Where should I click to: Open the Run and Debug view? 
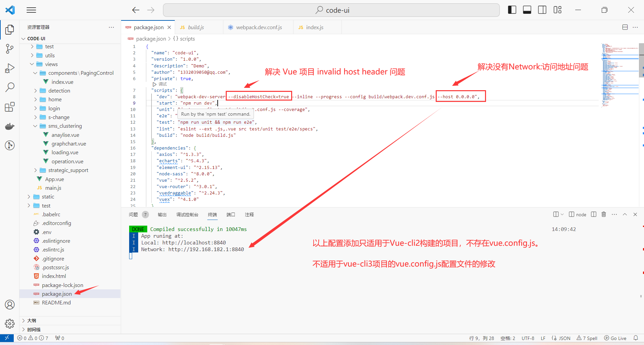(10, 68)
